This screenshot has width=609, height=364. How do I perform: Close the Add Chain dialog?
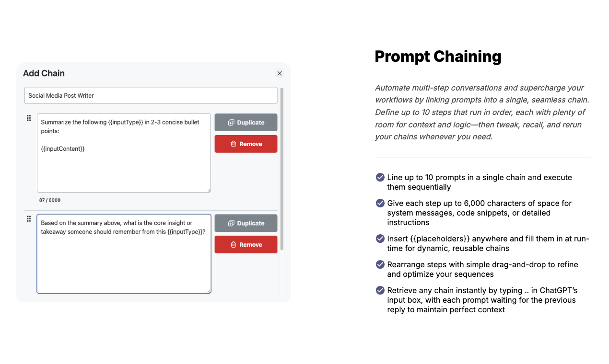coord(280,73)
